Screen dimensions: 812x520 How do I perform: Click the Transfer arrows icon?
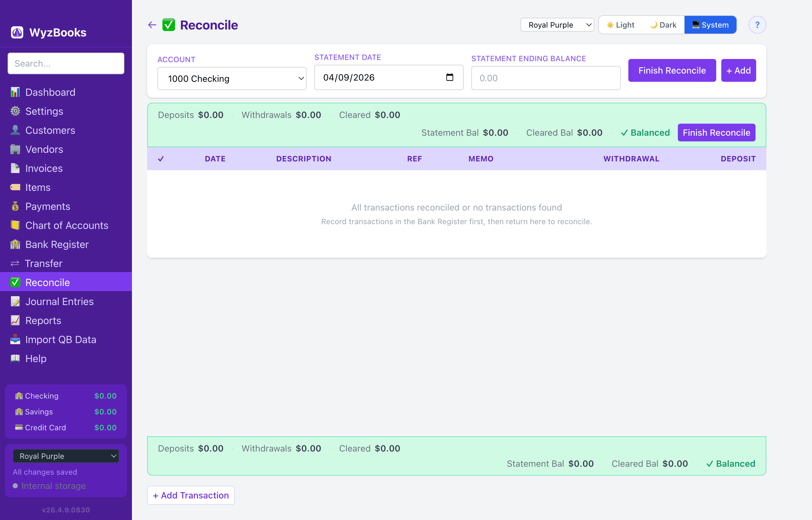point(15,263)
